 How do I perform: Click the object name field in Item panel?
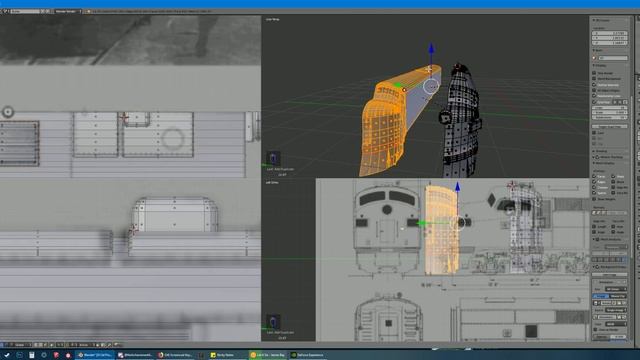pyautogui.click(x=613, y=58)
